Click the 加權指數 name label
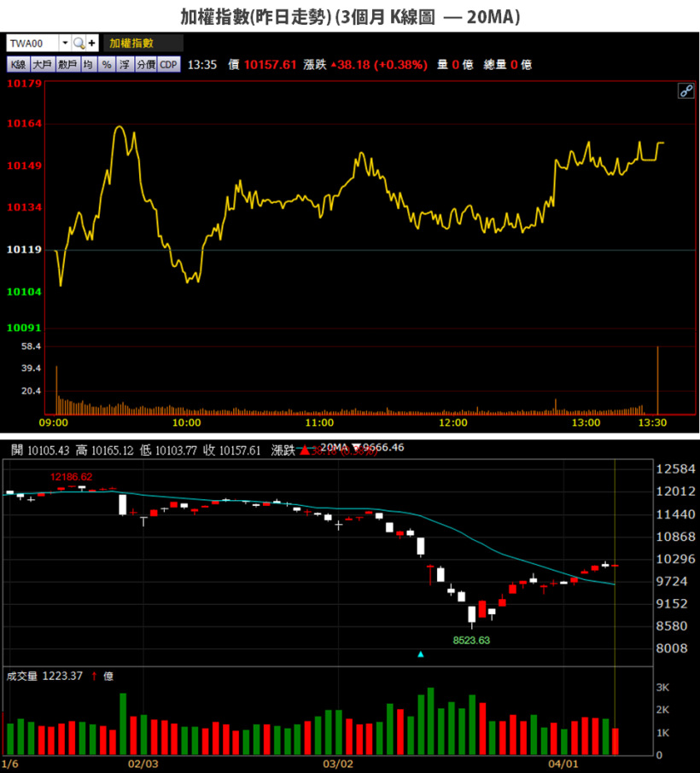The height and width of the screenshot is (773, 700). coord(131,44)
